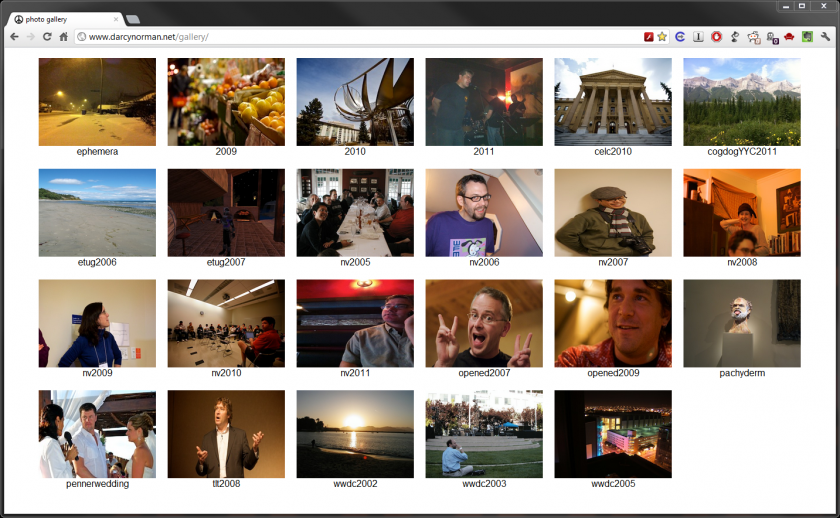
Task: Click the red couch extension icon
Action: tap(789, 37)
